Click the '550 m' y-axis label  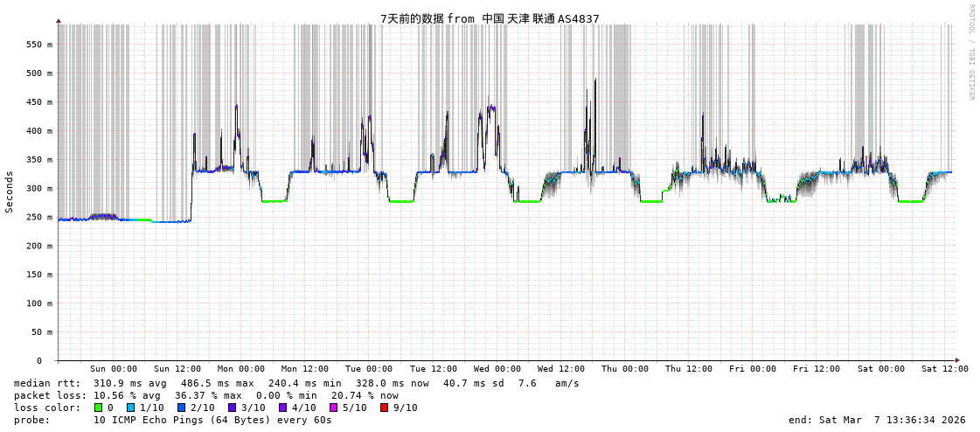coord(38,45)
